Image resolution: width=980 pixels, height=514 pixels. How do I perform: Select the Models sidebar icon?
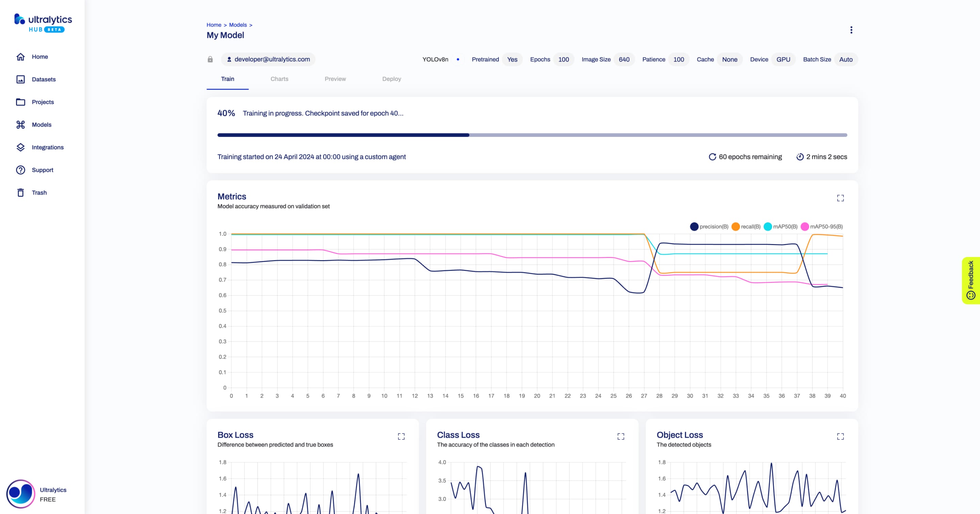point(20,124)
